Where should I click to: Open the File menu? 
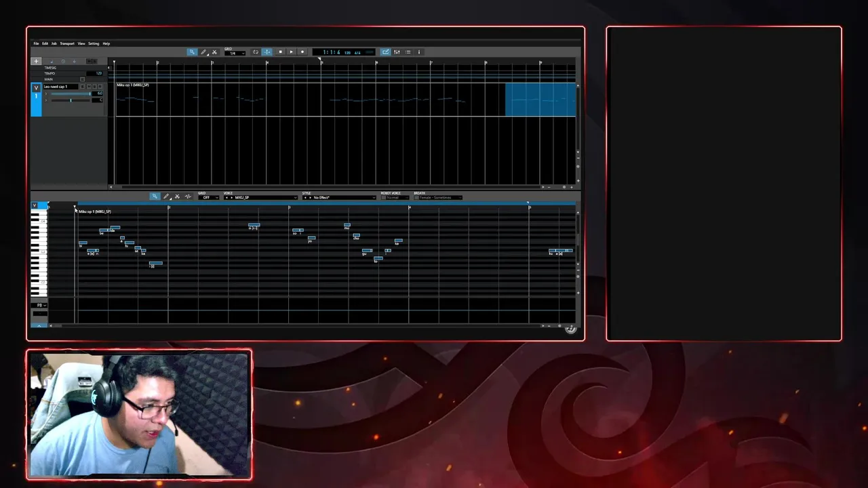36,43
